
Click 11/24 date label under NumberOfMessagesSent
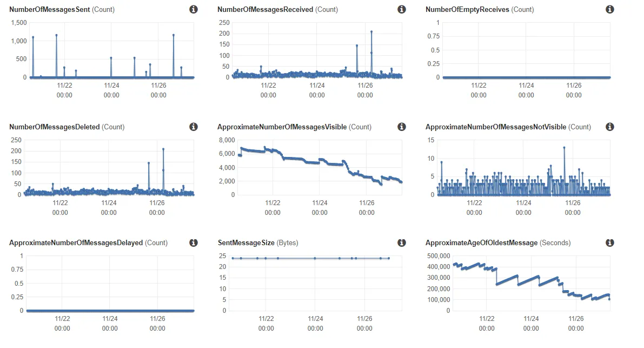111,86
